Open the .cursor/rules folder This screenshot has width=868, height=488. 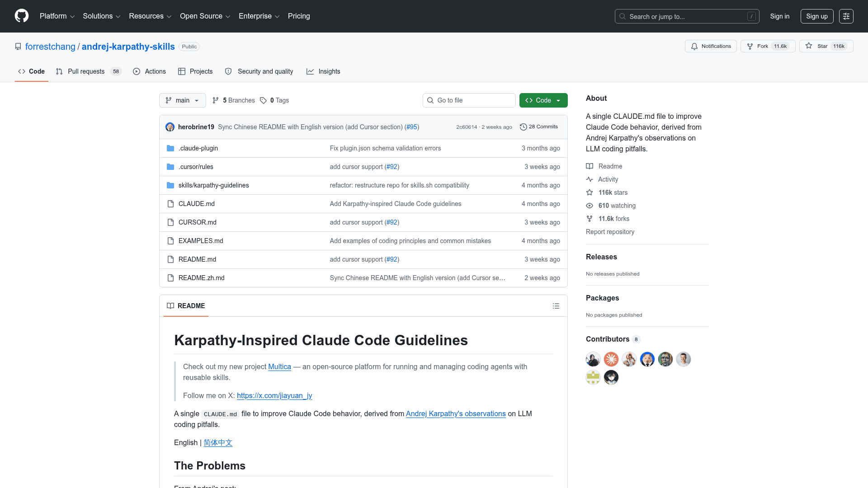tap(196, 167)
